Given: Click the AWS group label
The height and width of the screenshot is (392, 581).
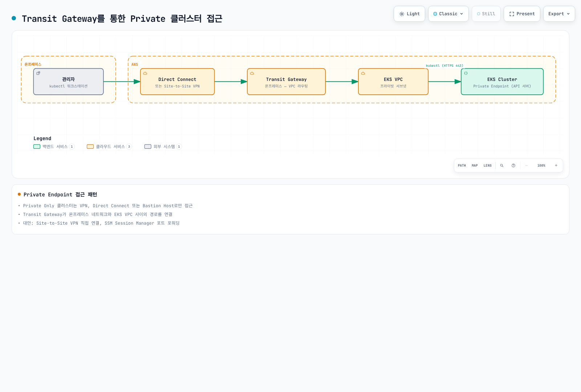Looking at the screenshot, I should coord(135,64).
